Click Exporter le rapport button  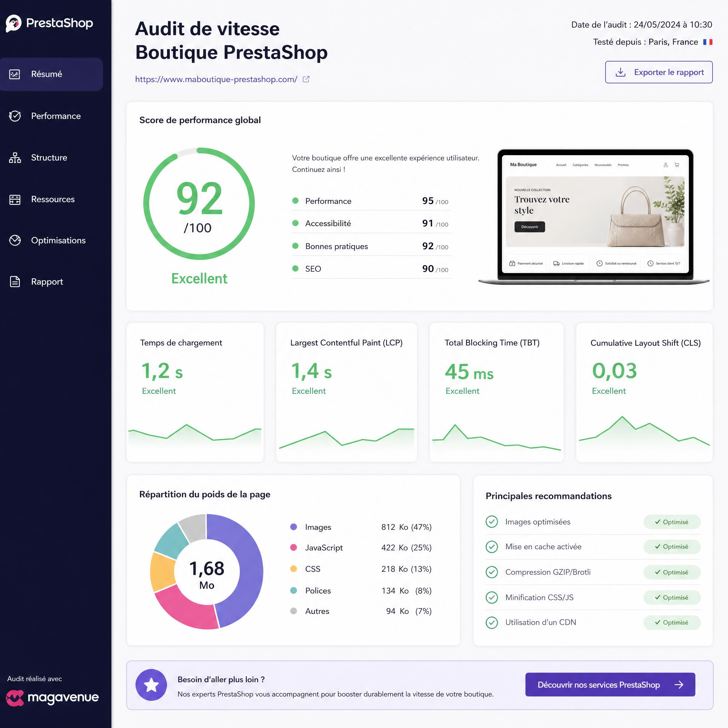coord(659,72)
